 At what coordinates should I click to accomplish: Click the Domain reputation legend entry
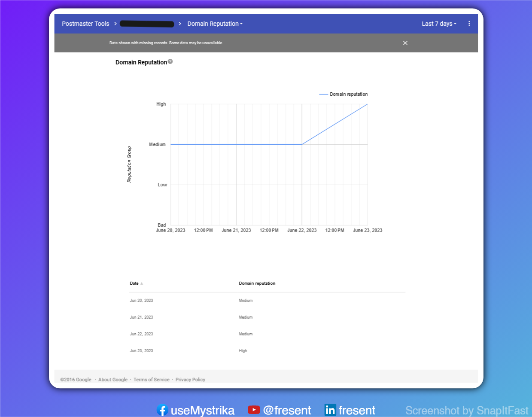click(x=344, y=94)
